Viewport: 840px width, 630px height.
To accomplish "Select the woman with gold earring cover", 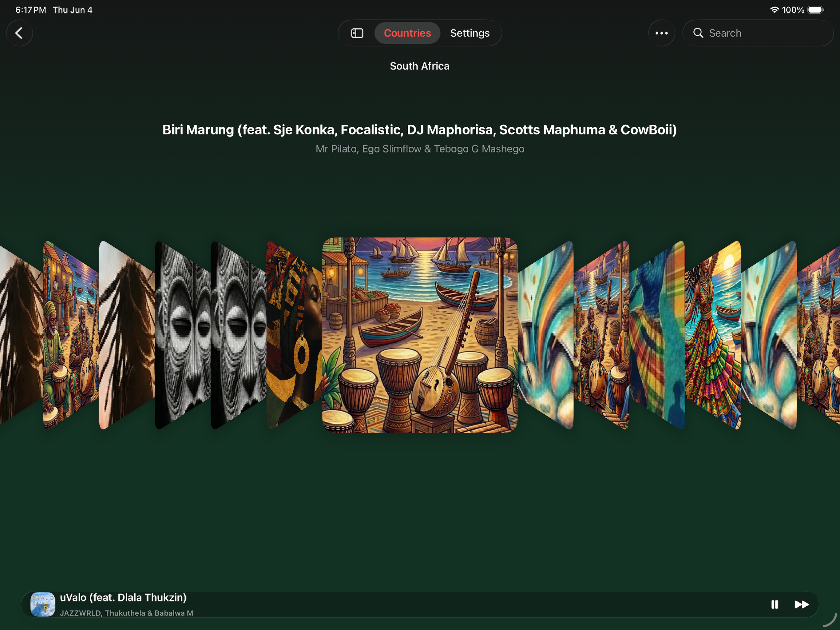I will click(x=294, y=335).
